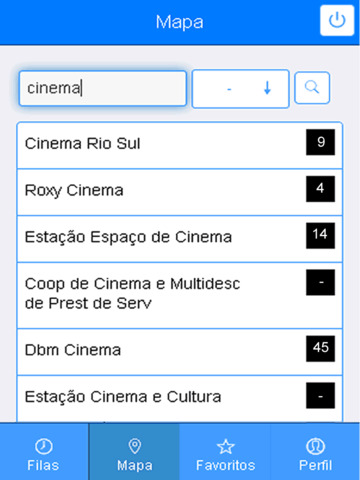Viewport: 360px width, 480px height.
Task: Tap the badge showing 14
Action: coord(320,236)
